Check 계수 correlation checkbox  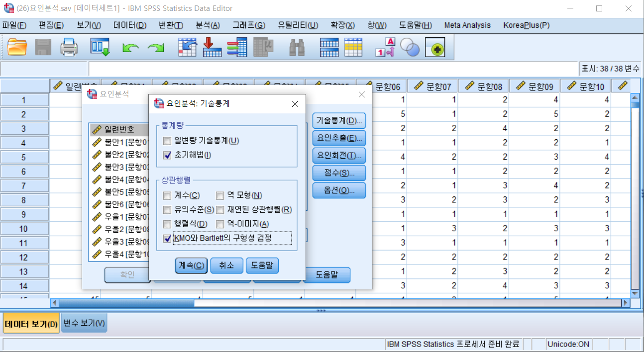[x=167, y=195]
